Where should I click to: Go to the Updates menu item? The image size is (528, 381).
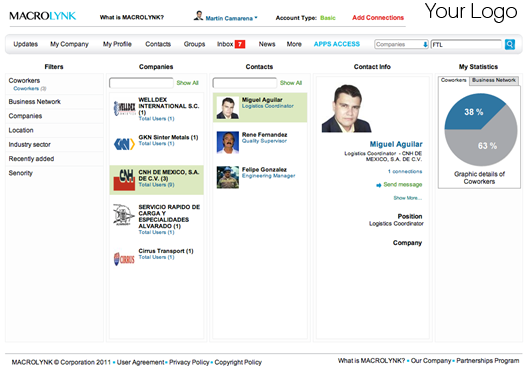(x=26, y=44)
